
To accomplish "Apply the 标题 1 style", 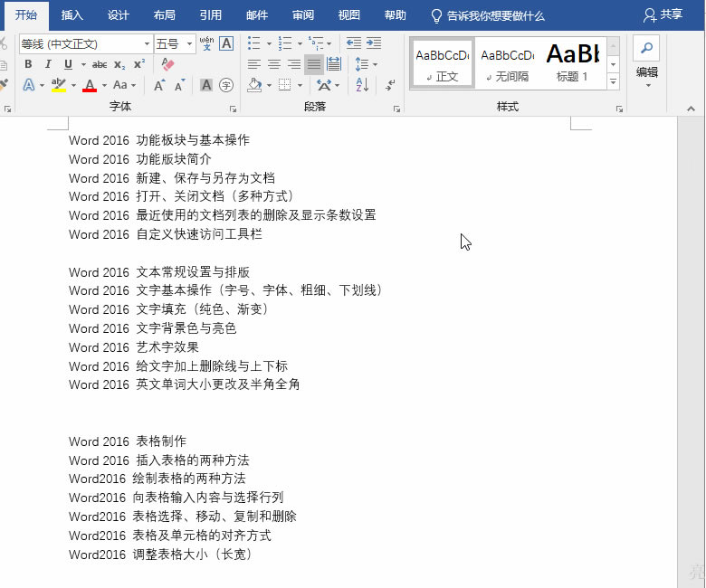I will (x=572, y=63).
